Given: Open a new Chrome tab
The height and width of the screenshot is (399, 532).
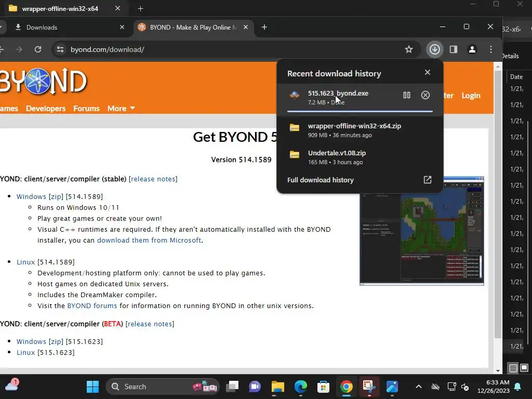Looking at the screenshot, I should pos(264,27).
